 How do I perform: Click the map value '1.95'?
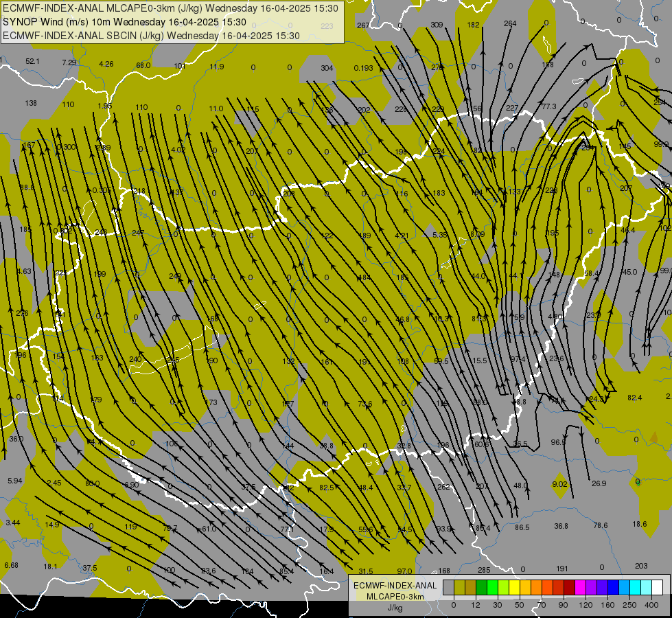pos(104,106)
